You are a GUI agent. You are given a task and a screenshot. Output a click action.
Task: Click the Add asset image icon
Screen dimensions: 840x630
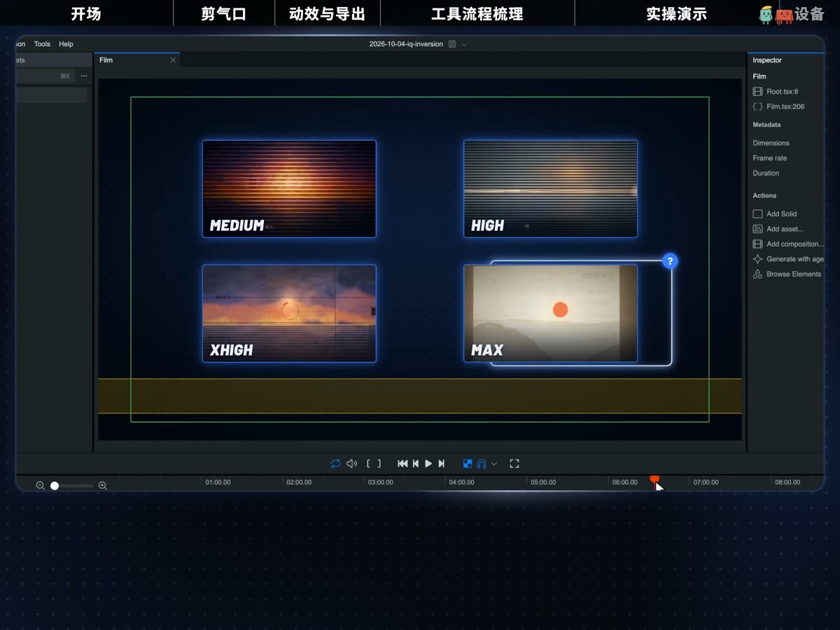point(757,229)
